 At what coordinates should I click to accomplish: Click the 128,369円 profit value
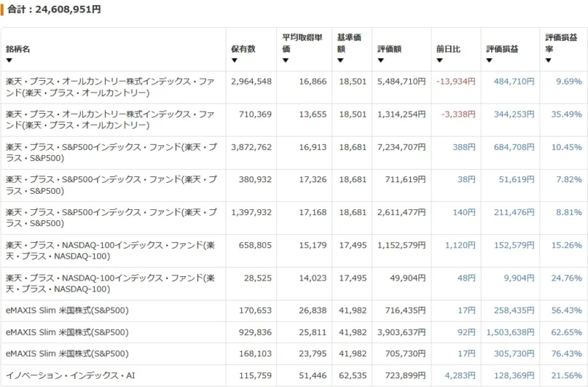[x=514, y=375]
